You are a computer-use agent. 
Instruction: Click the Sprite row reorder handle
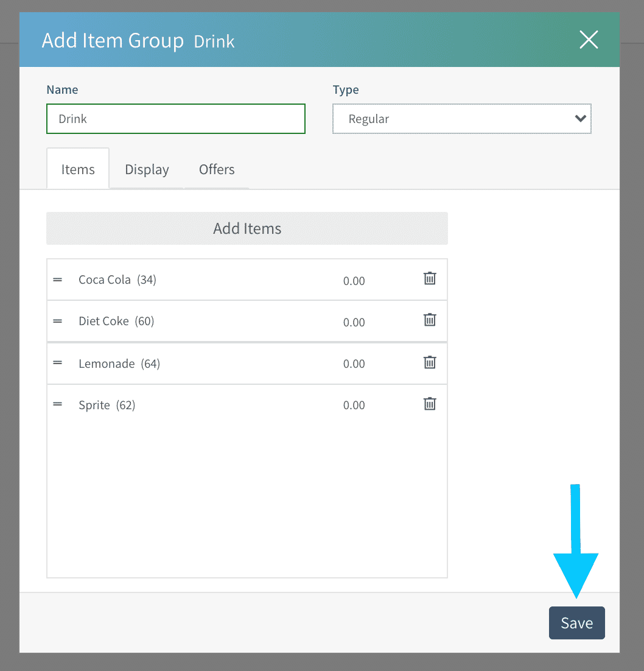58,404
